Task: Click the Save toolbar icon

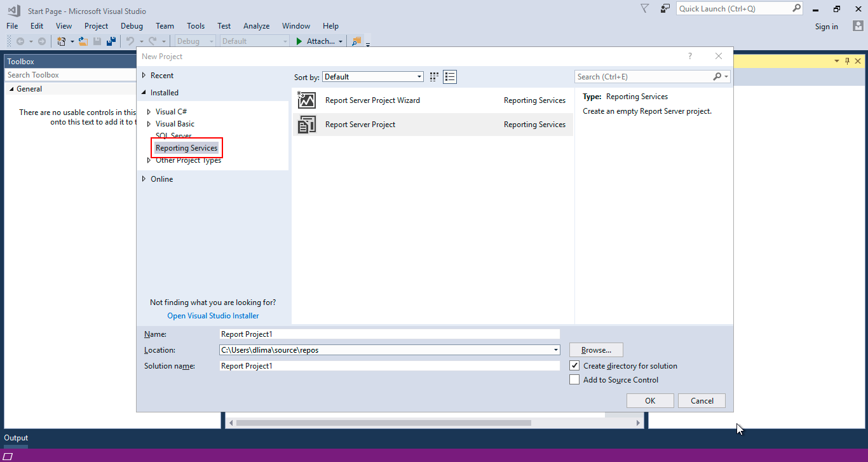Action: [97, 41]
